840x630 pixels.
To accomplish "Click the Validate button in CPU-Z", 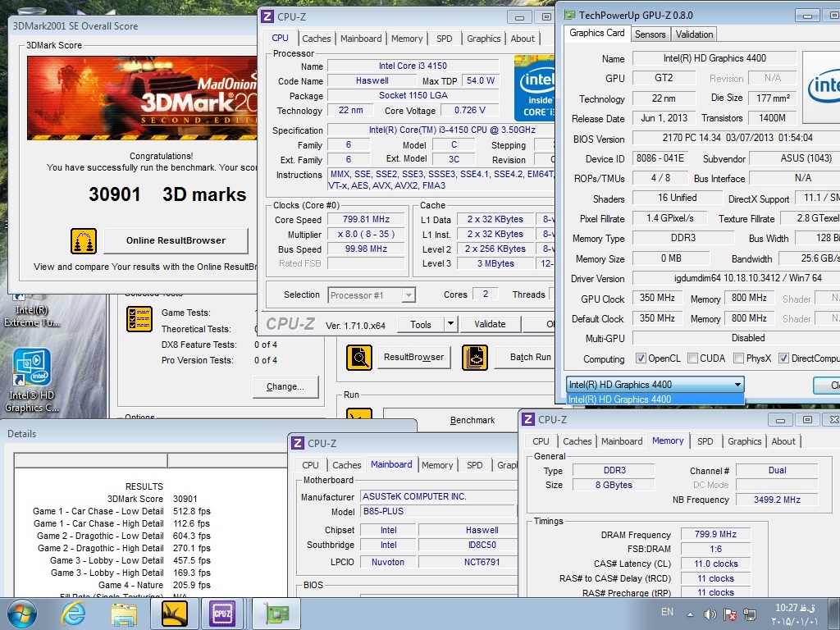I will point(490,324).
